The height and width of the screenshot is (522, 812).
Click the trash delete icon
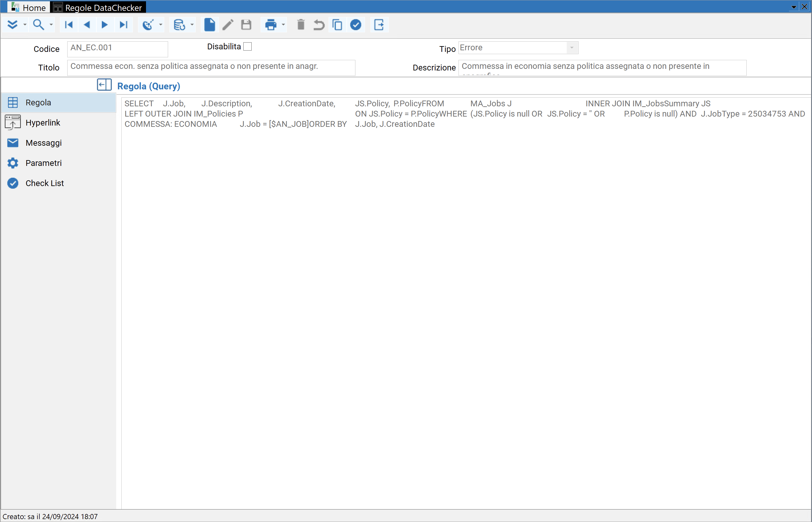point(301,25)
